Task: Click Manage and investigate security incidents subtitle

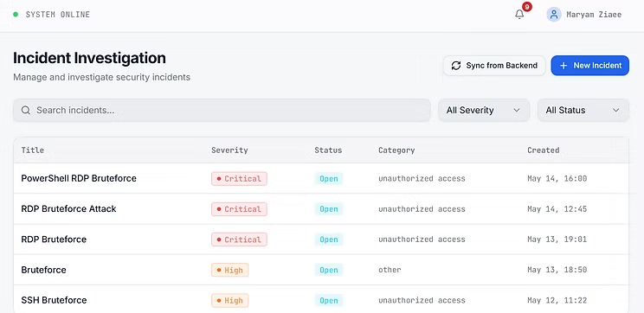Action: [102, 77]
